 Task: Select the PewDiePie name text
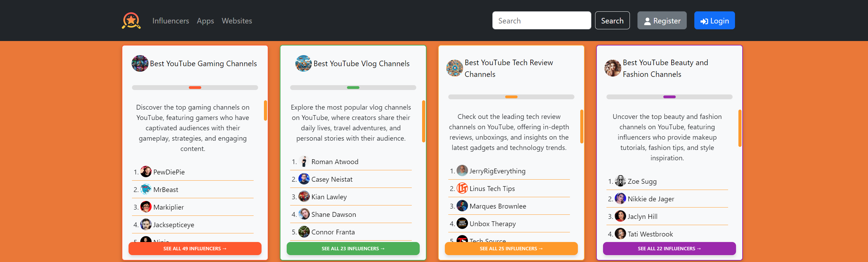pos(169,172)
